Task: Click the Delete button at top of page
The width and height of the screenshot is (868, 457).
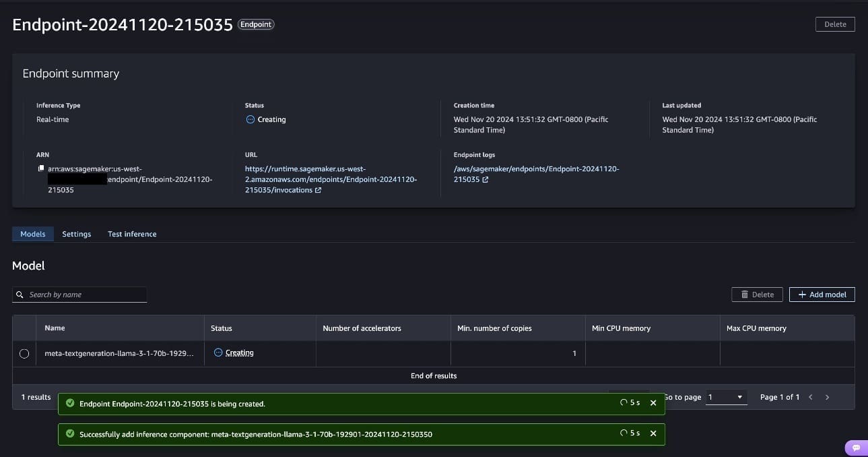Action: tap(835, 24)
